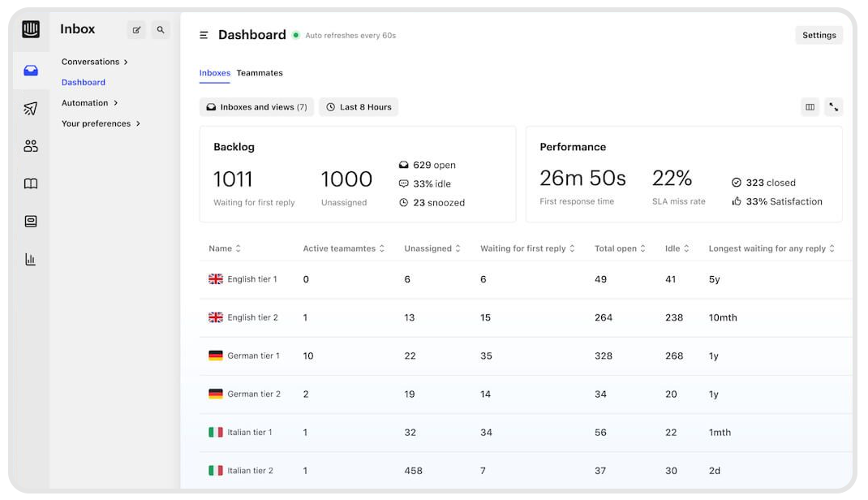Open the Reports bar chart icon
The height and width of the screenshot is (500, 868).
pyautogui.click(x=31, y=259)
